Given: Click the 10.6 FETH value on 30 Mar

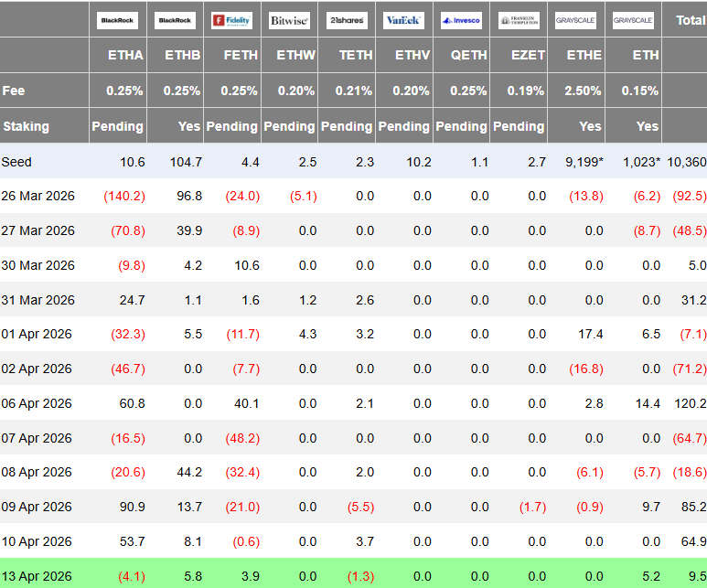Looking at the screenshot, I should pos(247,265).
